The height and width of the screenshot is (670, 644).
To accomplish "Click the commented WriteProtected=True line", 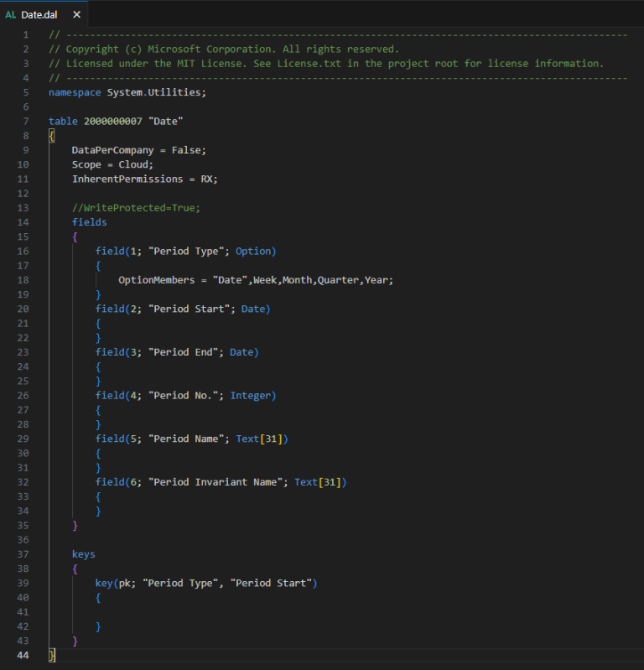I will 136,207.
